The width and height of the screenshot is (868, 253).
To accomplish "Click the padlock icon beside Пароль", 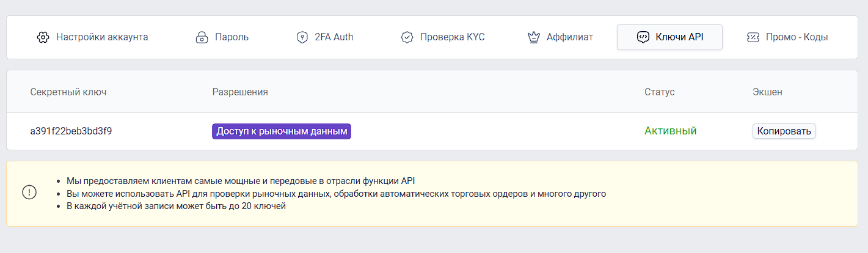I will 202,37.
